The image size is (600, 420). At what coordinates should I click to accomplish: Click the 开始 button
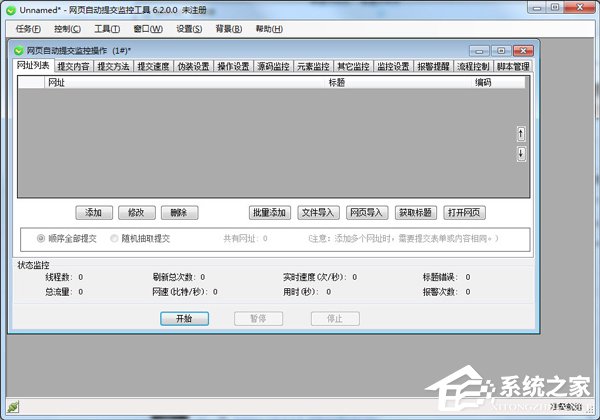tap(184, 319)
